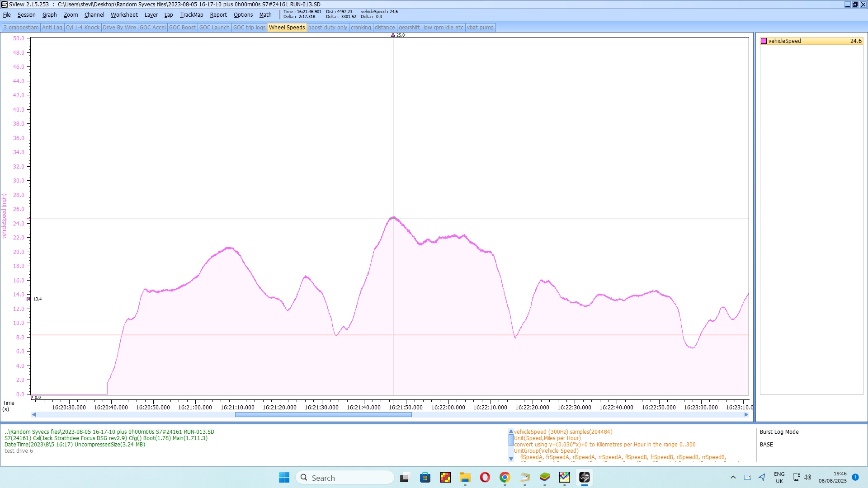Open the Opera browser taskbar icon
This screenshot has width=868, height=488.
[x=485, y=478]
